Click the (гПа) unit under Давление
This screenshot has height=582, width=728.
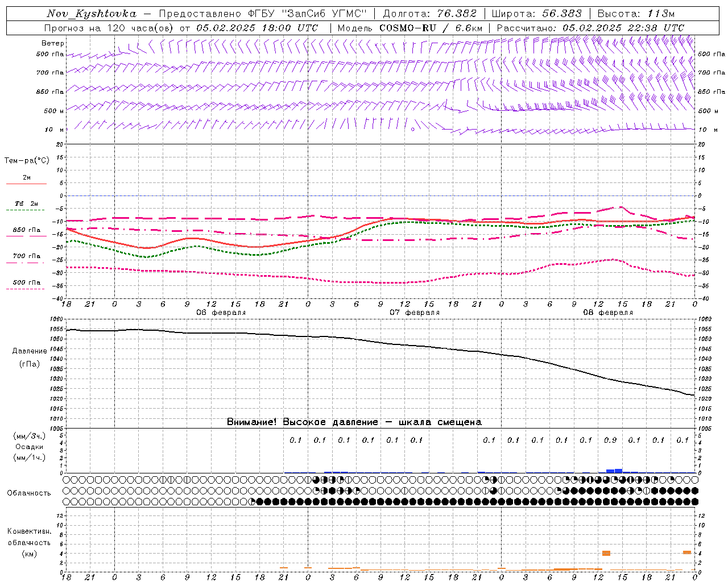tap(30, 364)
